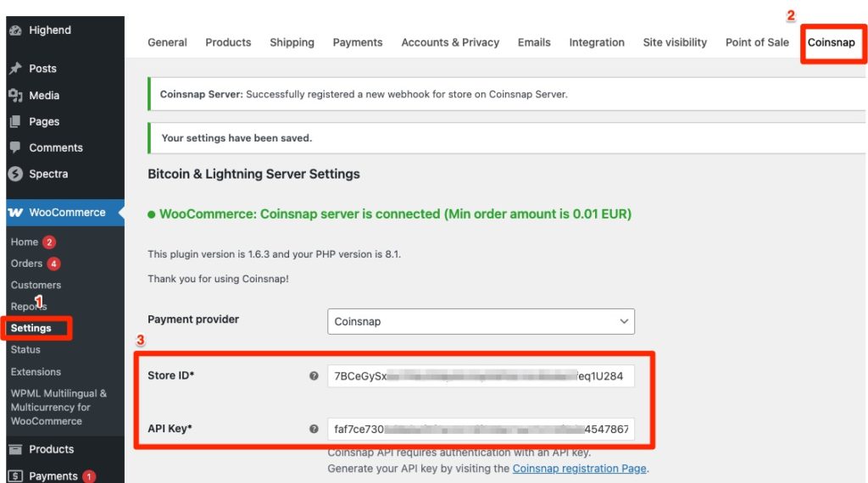Screen dimensions: 868x483
Task: Open the Coinsnap registration Page link
Action: click(579, 469)
